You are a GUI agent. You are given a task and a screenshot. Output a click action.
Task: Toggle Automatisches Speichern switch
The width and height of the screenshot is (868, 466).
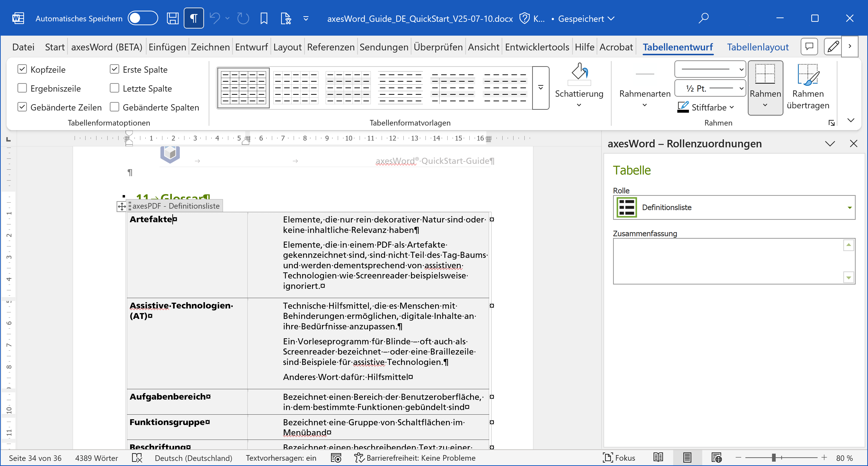pyautogui.click(x=142, y=18)
